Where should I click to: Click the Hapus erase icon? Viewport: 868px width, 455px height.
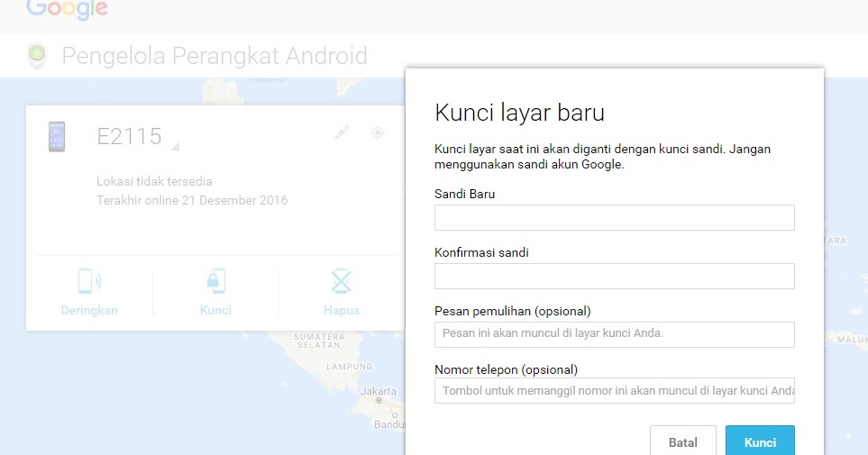342,280
